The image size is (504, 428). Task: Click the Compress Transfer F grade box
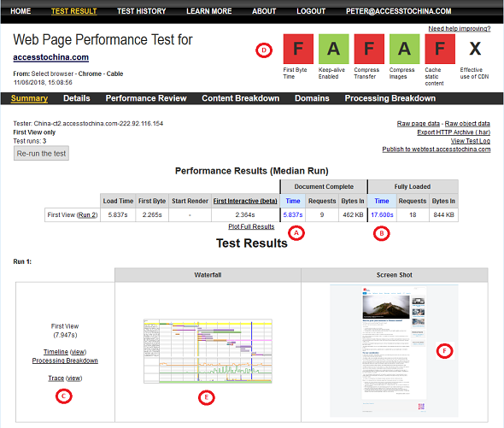tap(369, 49)
